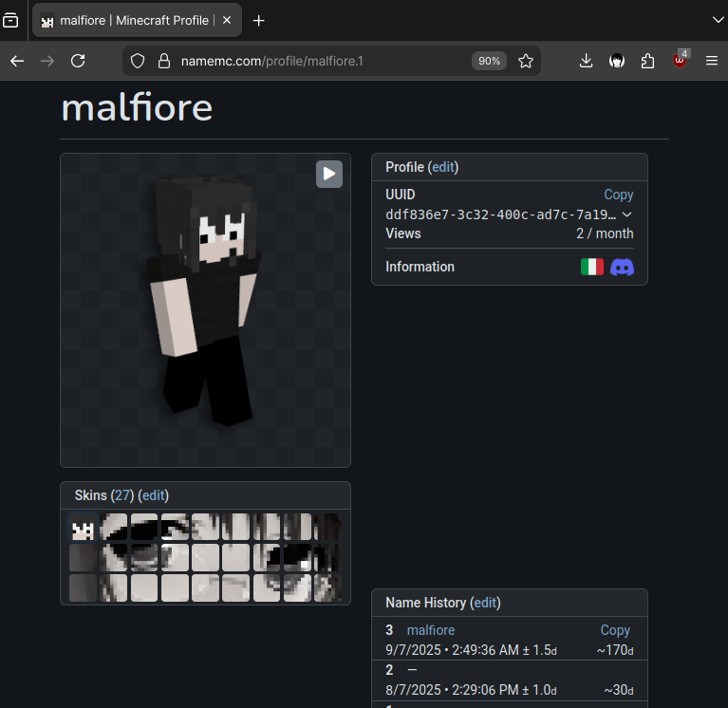Reload the current page
The height and width of the screenshot is (708, 728).
pyautogui.click(x=79, y=61)
